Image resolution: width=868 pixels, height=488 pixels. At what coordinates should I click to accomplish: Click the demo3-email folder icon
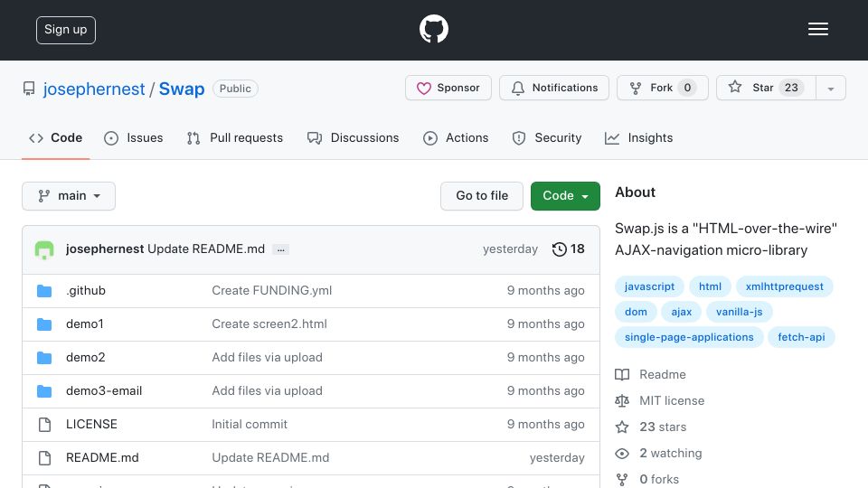pyautogui.click(x=44, y=391)
